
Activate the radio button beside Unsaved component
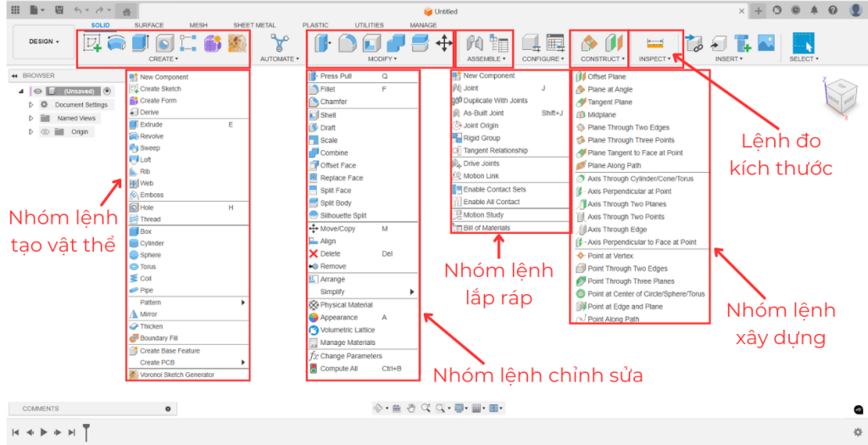coord(107,92)
